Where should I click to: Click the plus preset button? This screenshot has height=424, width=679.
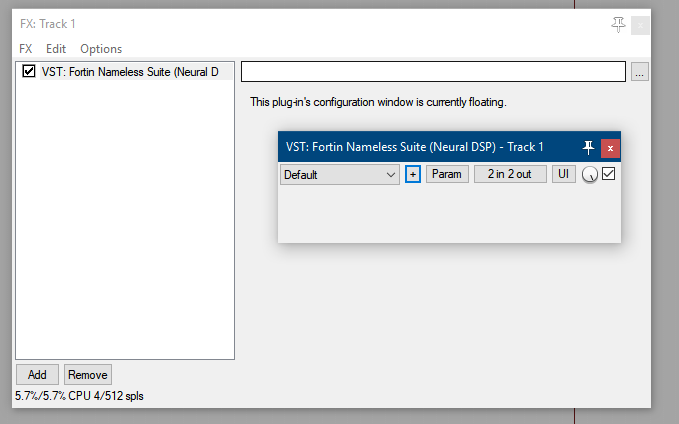pyautogui.click(x=413, y=174)
